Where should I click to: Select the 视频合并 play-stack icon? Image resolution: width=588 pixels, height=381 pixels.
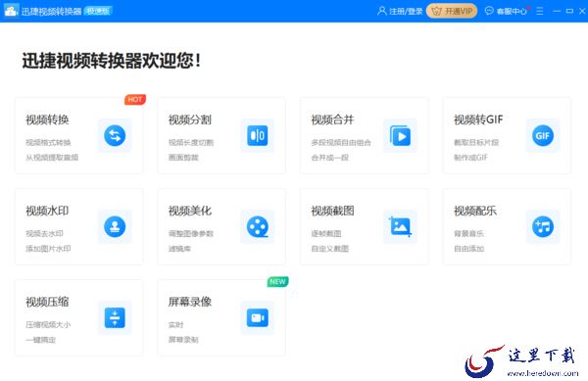(x=400, y=135)
